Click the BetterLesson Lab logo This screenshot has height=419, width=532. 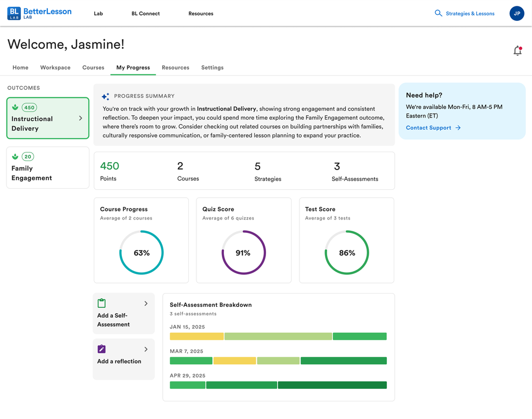pos(39,13)
